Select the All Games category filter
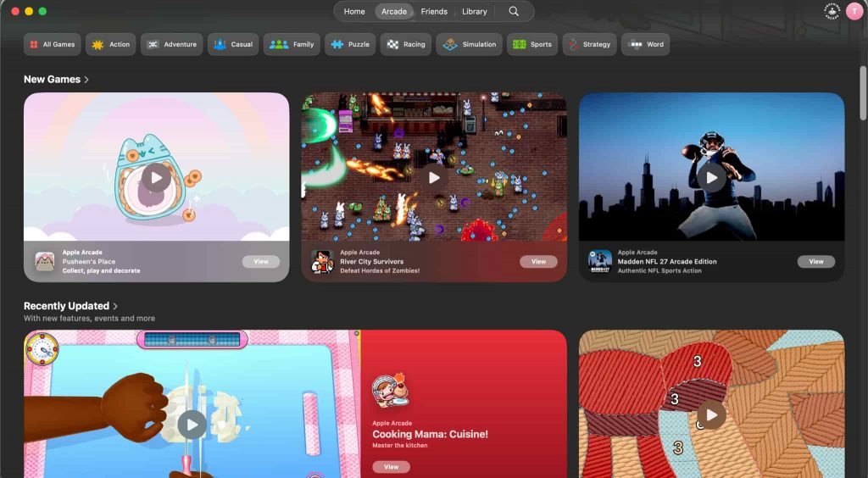868x478 pixels. click(x=52, y=44)
